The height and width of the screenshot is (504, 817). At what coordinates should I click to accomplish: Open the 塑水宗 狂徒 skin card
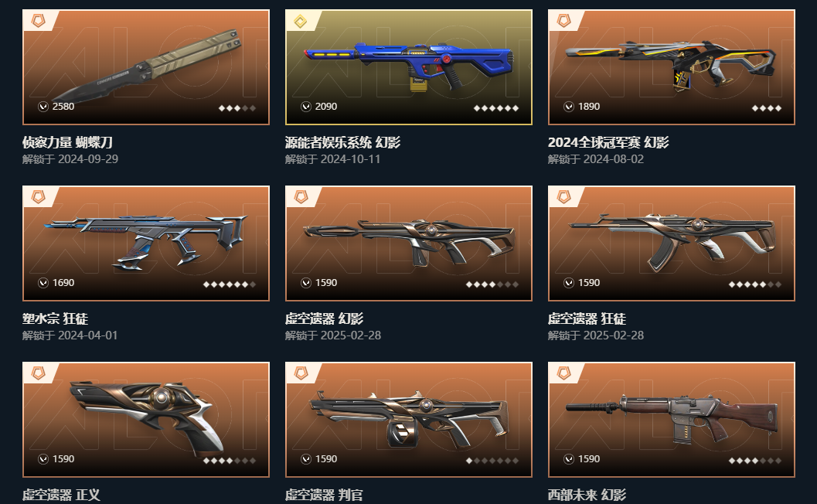(146, 243)
